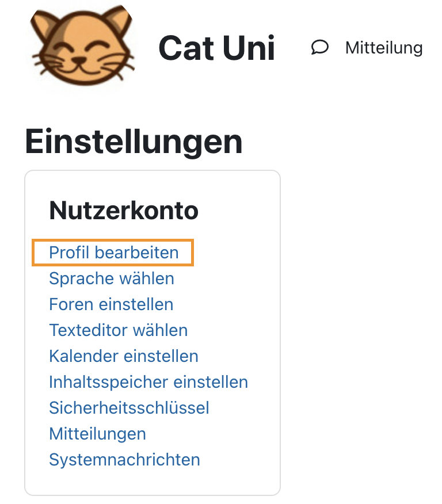
Task: Open Kalender einstellen page
Action: 124,356
